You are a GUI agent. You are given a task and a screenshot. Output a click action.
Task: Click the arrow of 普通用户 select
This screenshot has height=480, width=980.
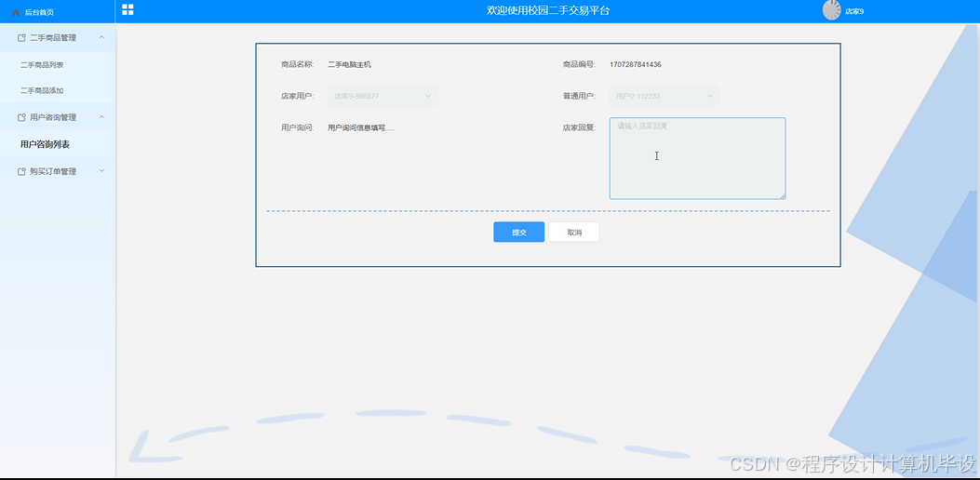coord(710,96)
